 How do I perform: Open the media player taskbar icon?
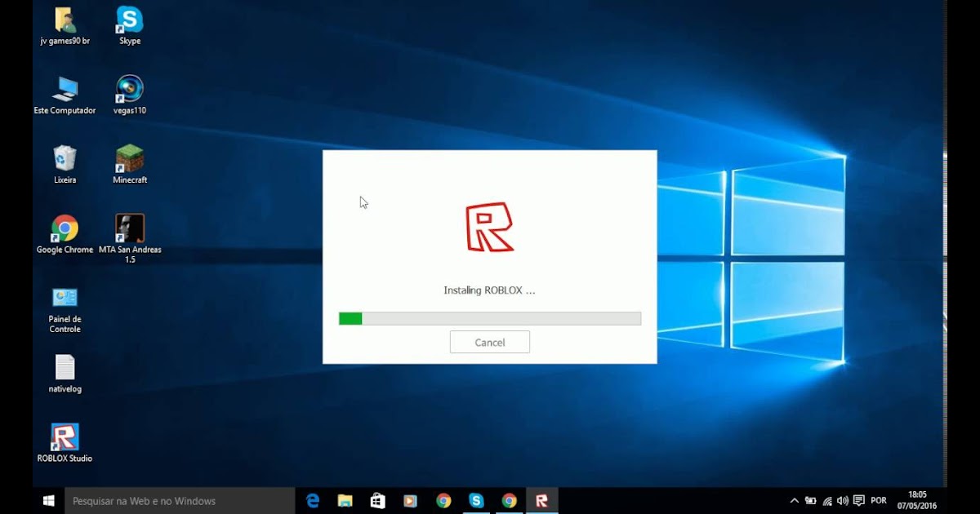(410, 501)
